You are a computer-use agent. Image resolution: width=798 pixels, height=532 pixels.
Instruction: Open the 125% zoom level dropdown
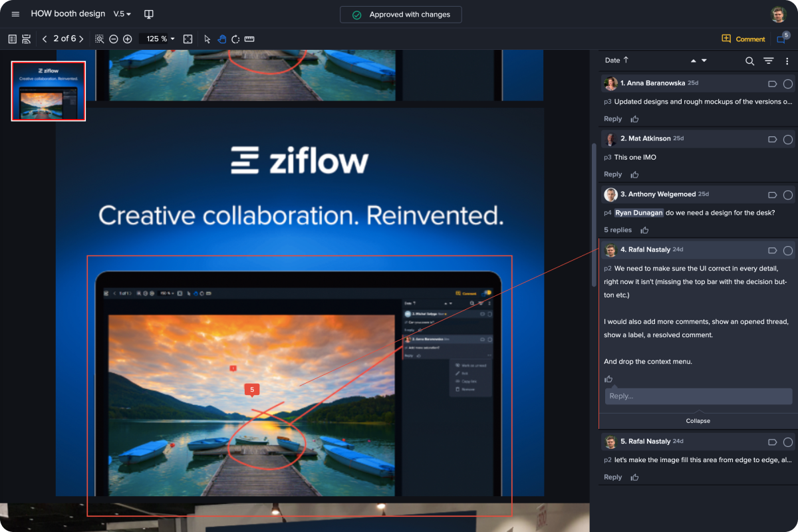pyautogui.click(x=158, y=39)
